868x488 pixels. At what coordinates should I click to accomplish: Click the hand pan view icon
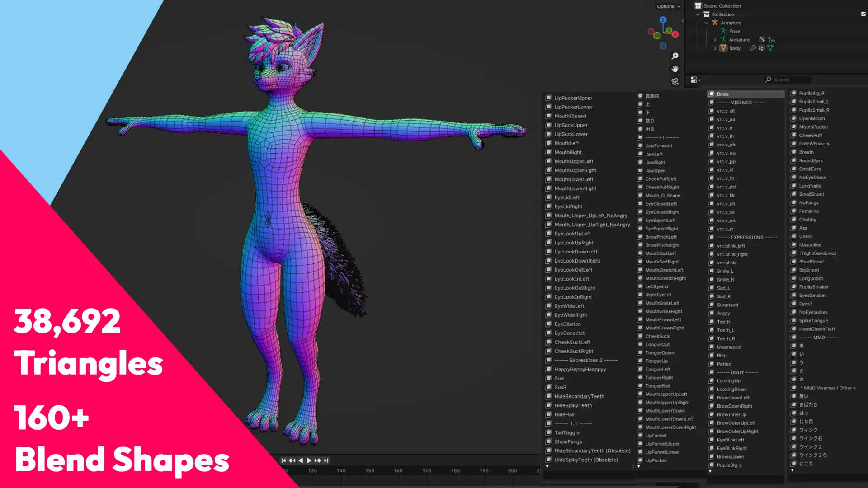(x=675, y=69)
